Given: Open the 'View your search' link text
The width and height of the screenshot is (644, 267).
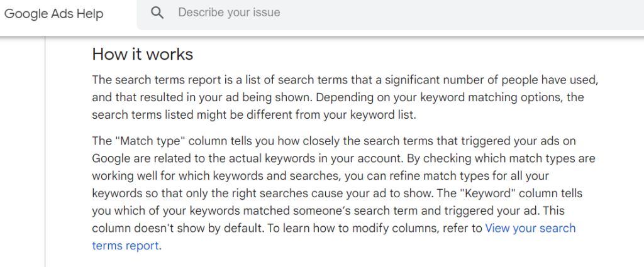Looking at the screenshot, I should pos(530,228).
